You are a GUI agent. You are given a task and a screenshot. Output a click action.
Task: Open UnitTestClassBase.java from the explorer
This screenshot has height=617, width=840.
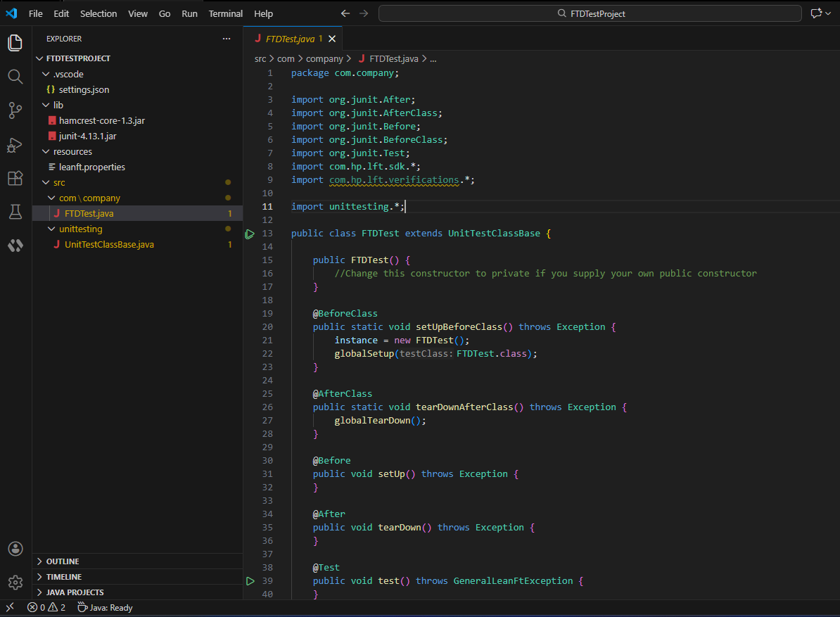click(109, 245)
